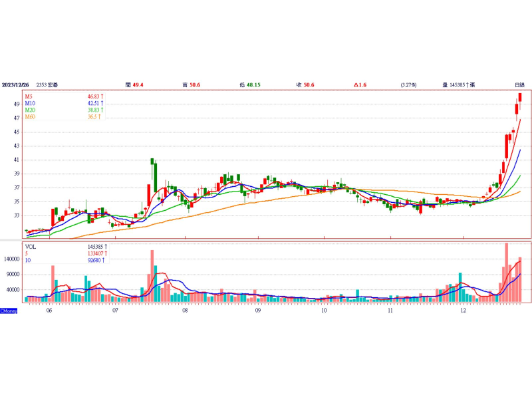This screenshot has width=532, height=399.
Task: Click the 日線 daily chart label
Action: pos(519,85)
